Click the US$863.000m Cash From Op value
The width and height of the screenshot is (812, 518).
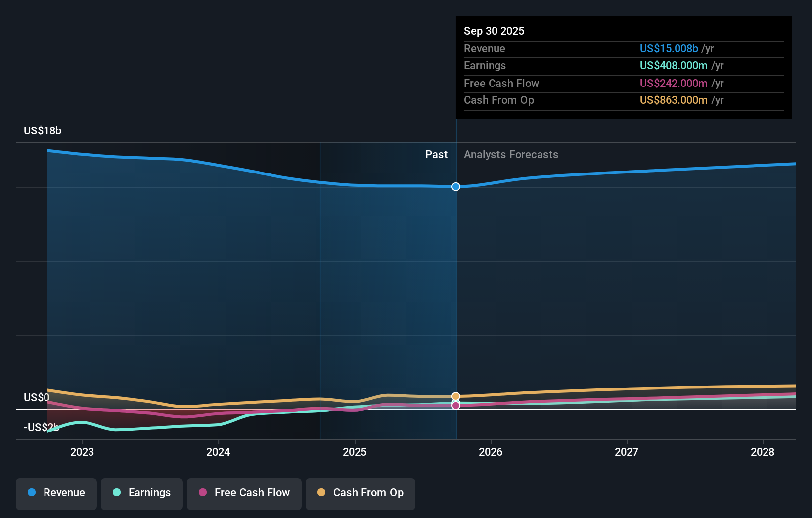(673, 100)
